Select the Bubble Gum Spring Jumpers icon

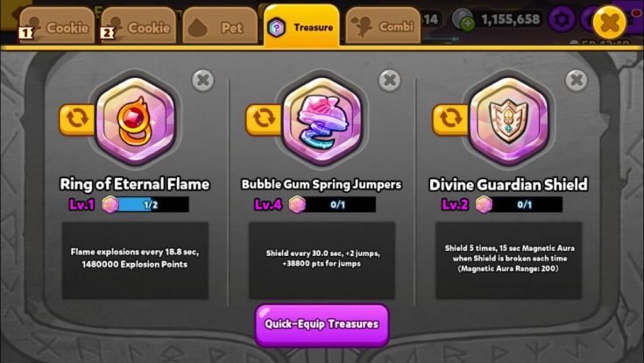322,119
